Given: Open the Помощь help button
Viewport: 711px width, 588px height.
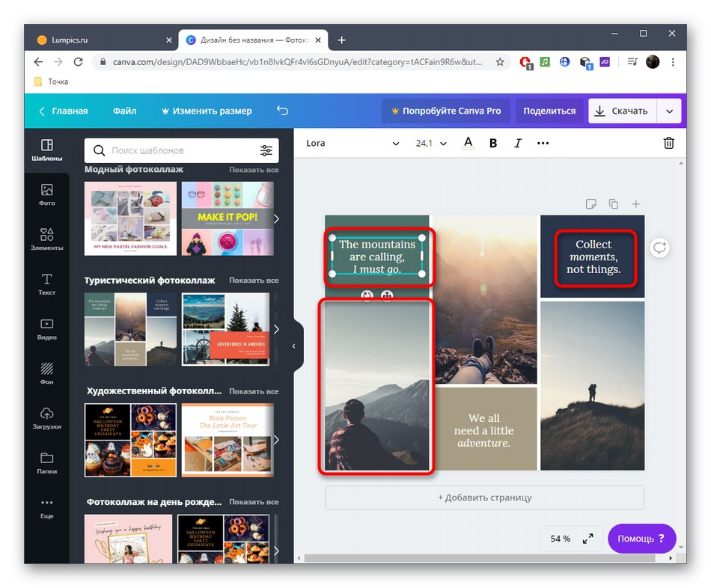Looking at the screenshot, I should click(641, 539).
